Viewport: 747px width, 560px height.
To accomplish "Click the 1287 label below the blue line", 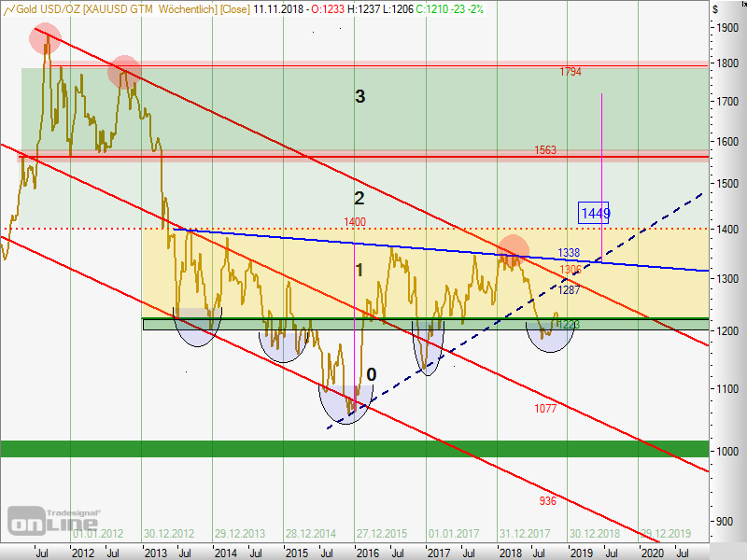I will point(569,289).
